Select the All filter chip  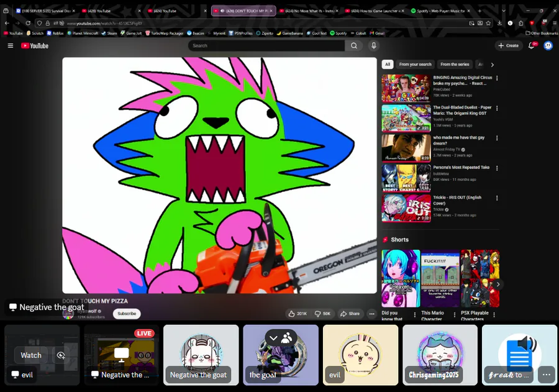pos(388,64)
